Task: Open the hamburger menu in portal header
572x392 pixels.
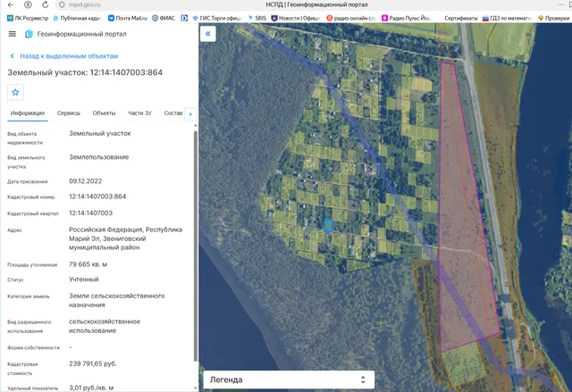Action: coord(12,34)
